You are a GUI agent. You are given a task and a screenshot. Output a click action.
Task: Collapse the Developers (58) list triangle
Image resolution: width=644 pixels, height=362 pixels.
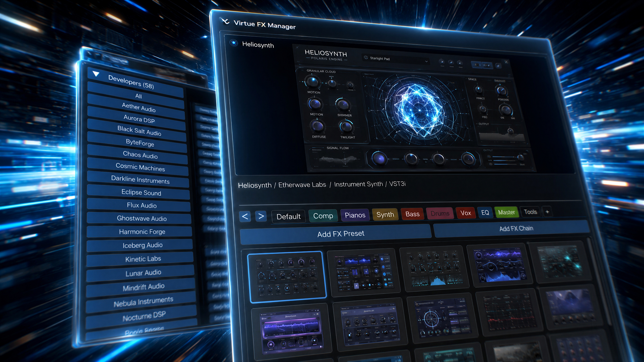(x=96, y=74)
